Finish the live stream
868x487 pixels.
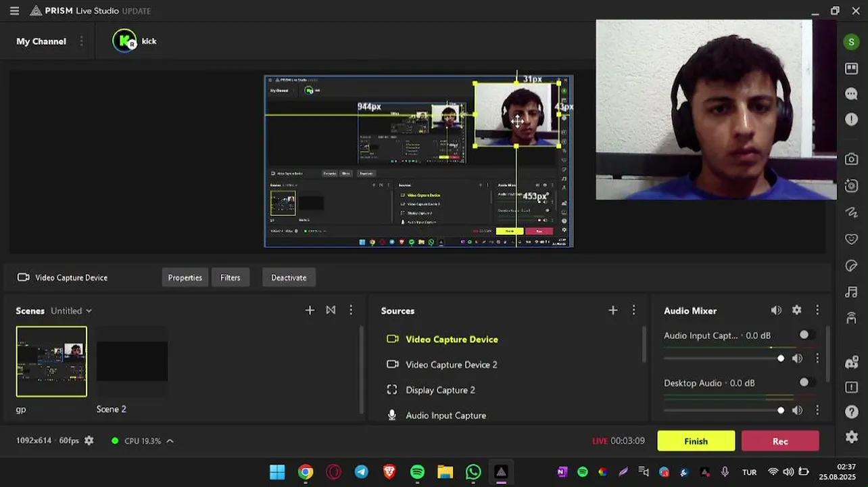[x=696, y=441]
